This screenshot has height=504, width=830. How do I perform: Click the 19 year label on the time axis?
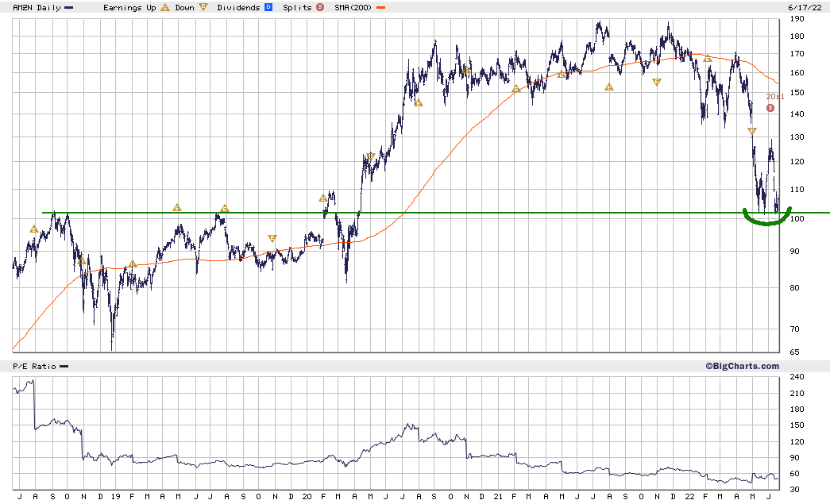(116, 497)
